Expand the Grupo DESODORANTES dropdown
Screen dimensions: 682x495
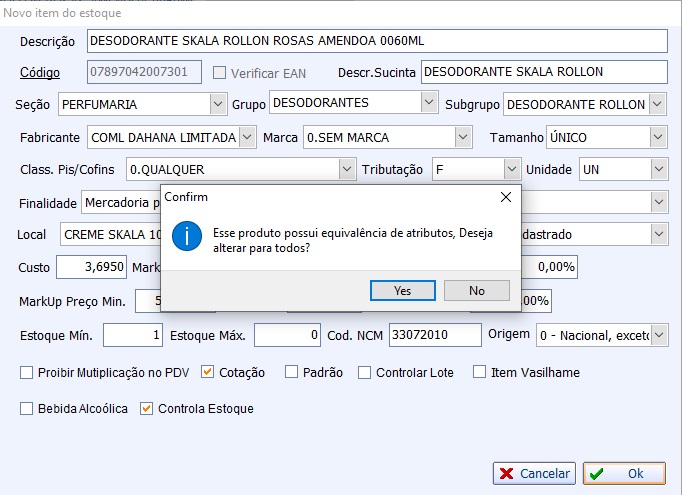coord(429,103)
